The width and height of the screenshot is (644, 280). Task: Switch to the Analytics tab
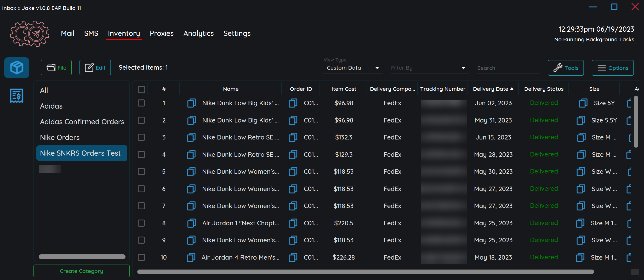pos(198,33)
